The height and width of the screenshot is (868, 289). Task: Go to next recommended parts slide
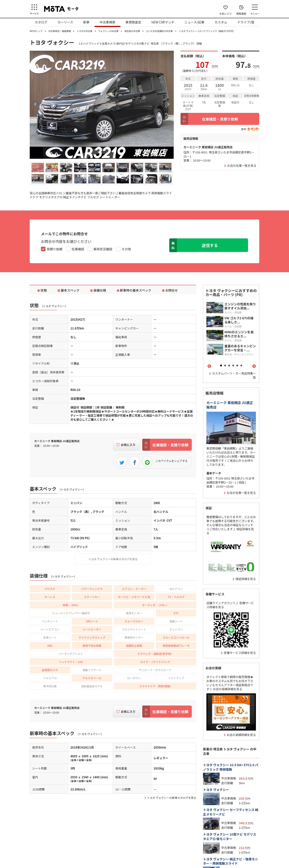click(x=254, y=366)
